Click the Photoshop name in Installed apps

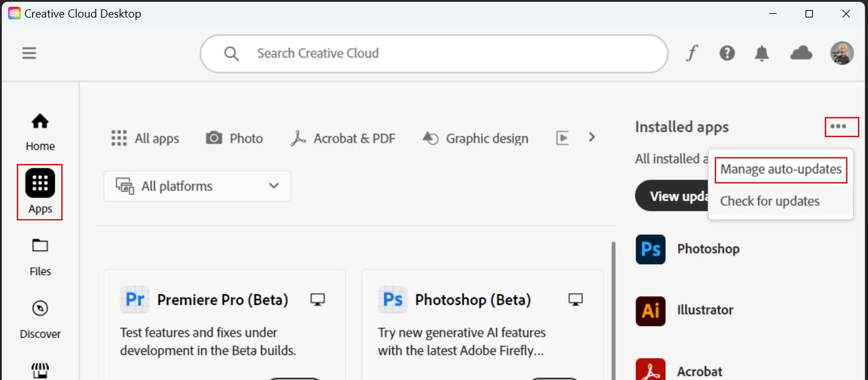[708, 249]
